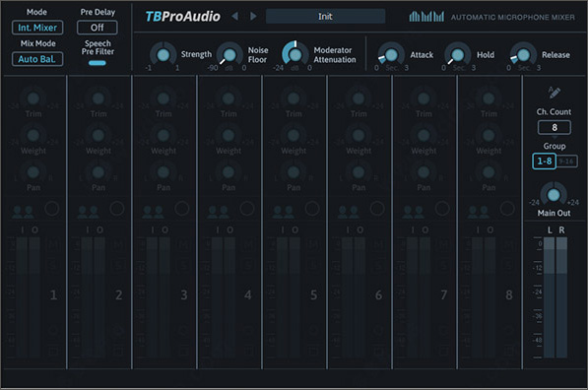Viewport: 588px width, 390px height.
Task: Click the Trim knob on channel 5
Action: pos(294,98)
